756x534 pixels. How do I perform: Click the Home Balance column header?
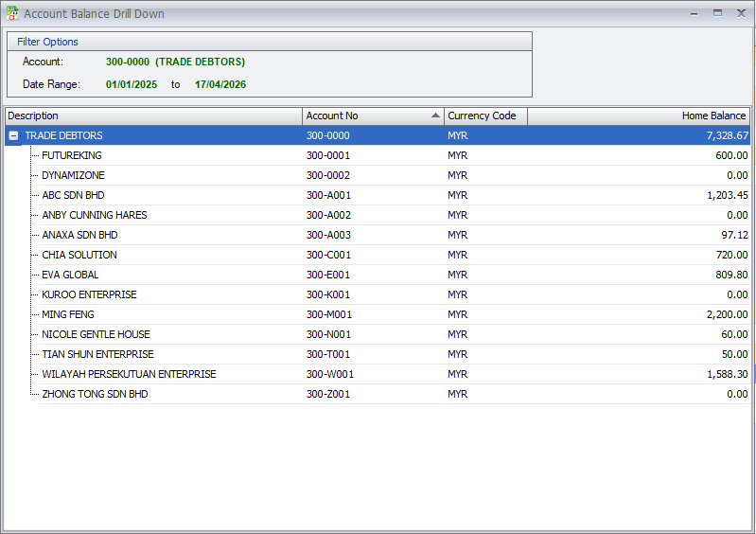click(639, 116)
